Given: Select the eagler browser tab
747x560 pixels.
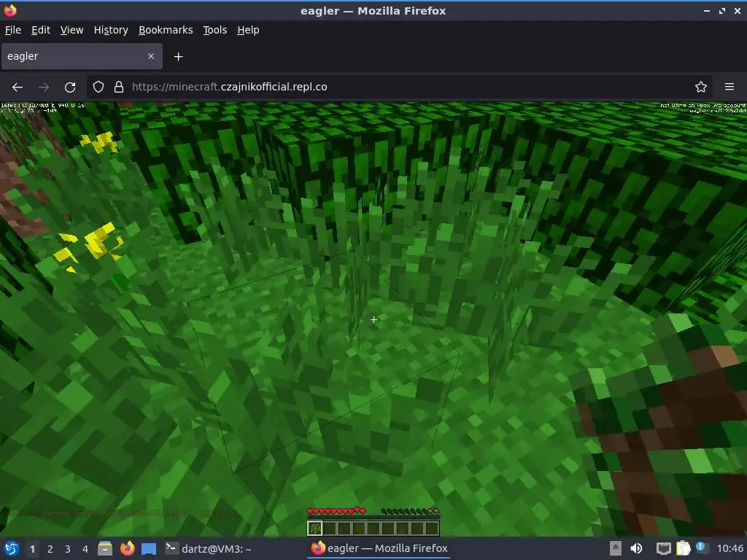Looking at the screenshot, I should tap(82, 56).
